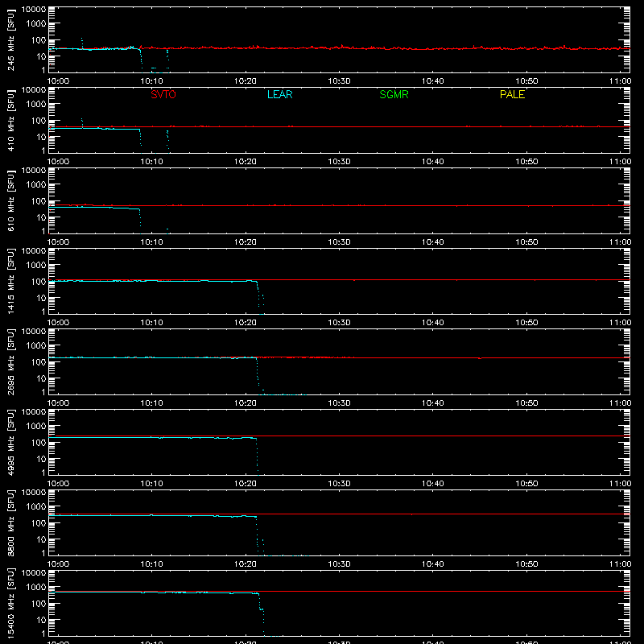
Task: Click the 4995 MHz [SFU] axis label
Action: (10, 442)
